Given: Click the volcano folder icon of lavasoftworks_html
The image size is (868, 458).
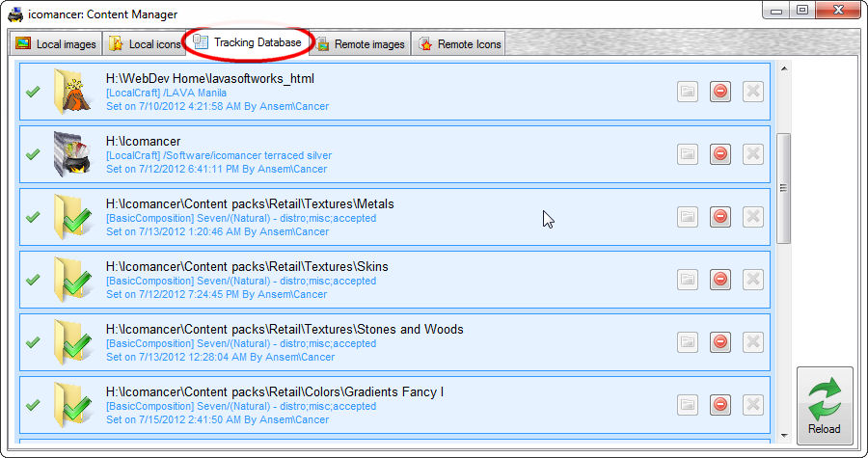Looking at the screenshot, I should click(x=72, y=92).
